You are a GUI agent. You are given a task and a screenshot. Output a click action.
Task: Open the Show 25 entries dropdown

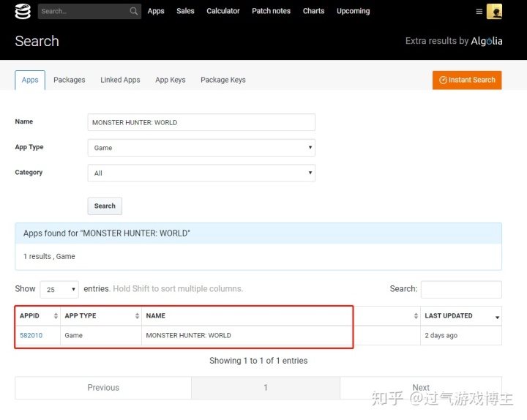[59, 290]
